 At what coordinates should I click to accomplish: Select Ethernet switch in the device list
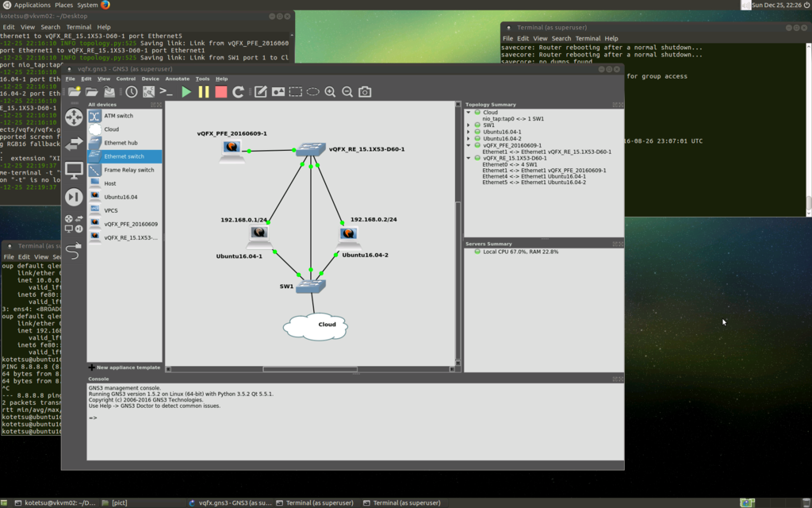coord(124,156)
